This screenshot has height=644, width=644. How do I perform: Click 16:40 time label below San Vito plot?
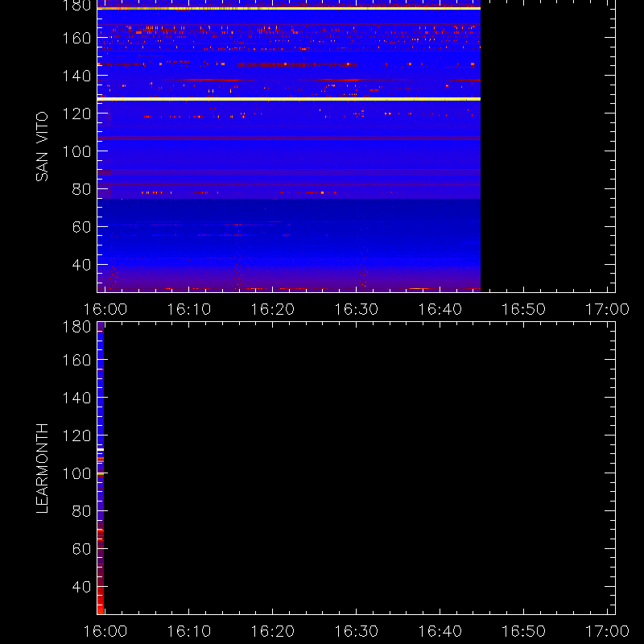coord(440,309)
